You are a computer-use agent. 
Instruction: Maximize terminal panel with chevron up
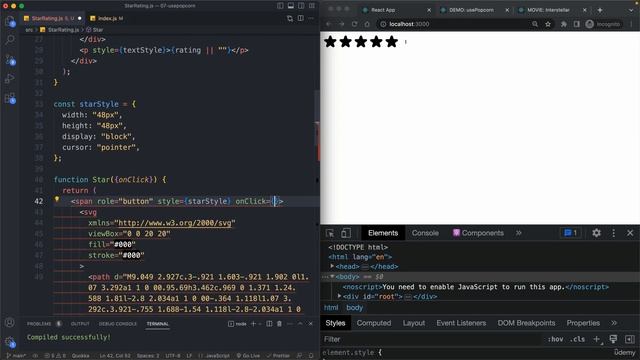click(300, 324)
